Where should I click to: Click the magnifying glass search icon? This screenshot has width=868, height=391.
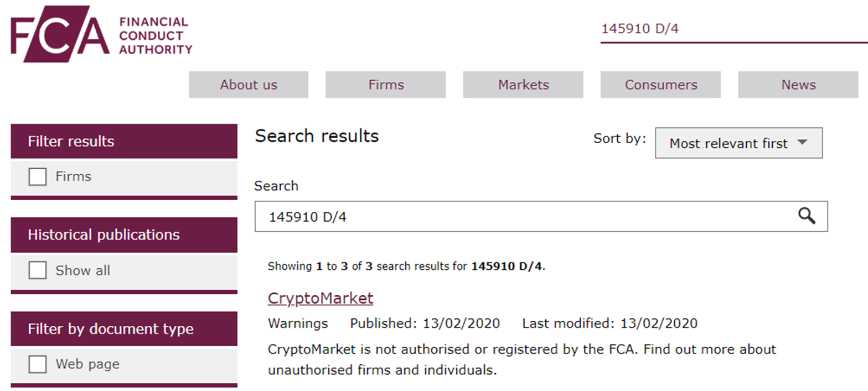[x=807, y=216]
